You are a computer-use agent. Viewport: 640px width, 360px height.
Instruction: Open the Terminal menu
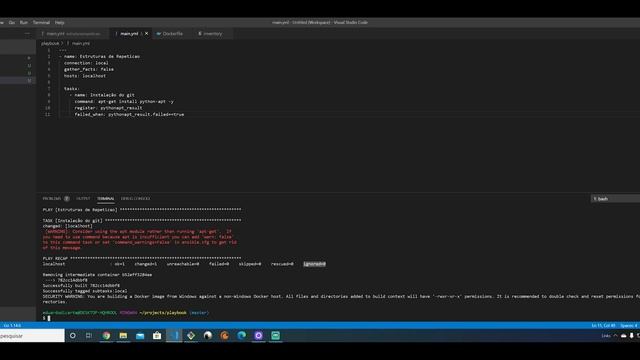[x=41, y=22]
